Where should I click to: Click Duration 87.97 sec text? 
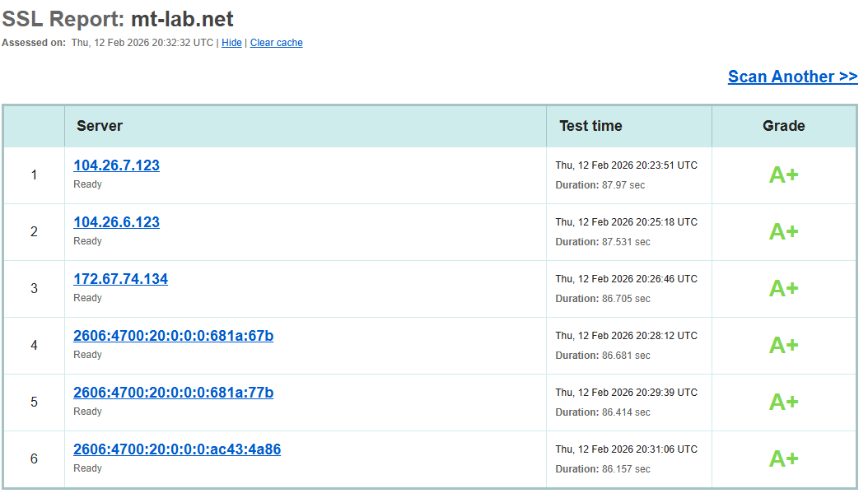click(x=600, y=185)
